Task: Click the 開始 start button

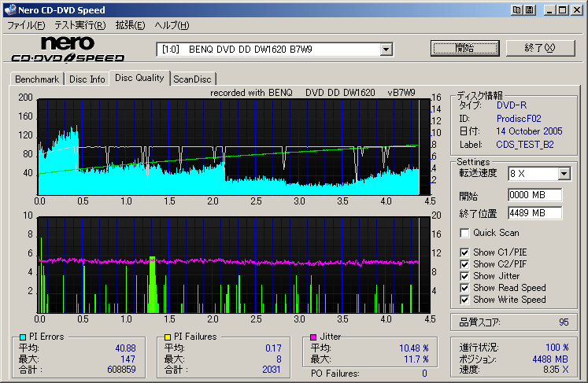Action: click(465, 48)
